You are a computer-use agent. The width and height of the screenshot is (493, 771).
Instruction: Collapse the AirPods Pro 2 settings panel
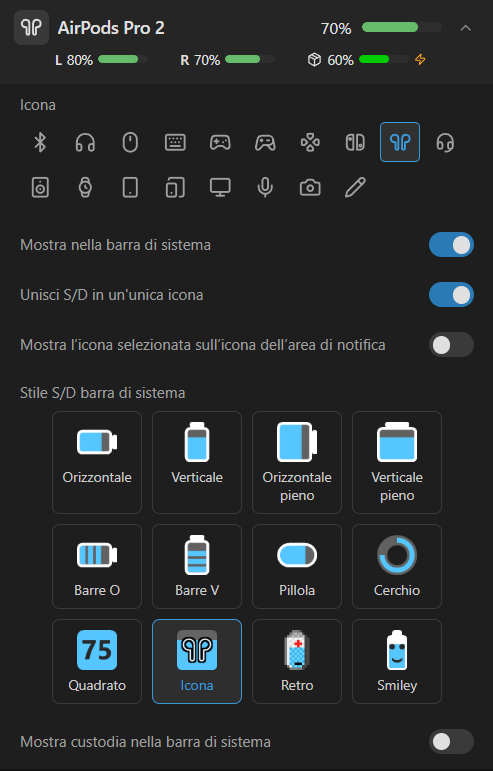tap(465, 28)
